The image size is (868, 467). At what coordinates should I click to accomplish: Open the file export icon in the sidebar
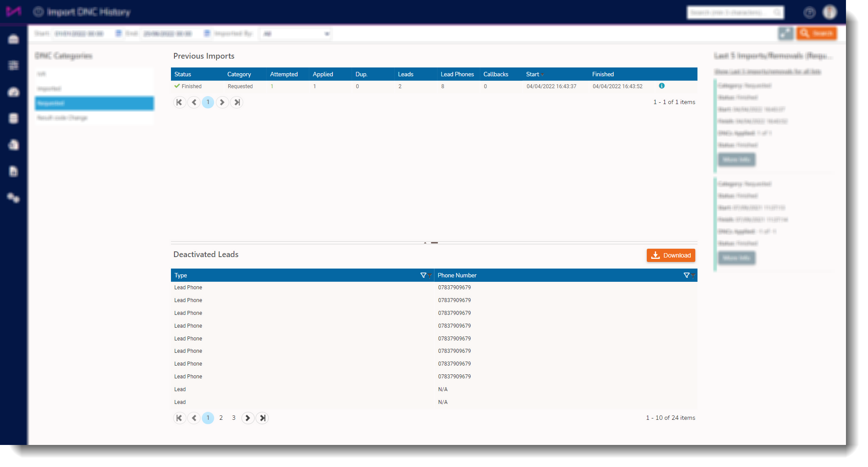[14, 145]
